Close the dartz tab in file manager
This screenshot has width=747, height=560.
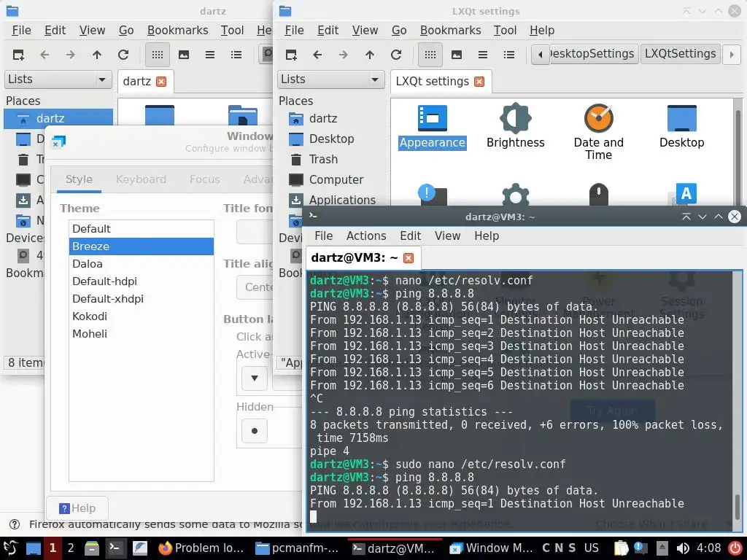[x=161, y=82]
